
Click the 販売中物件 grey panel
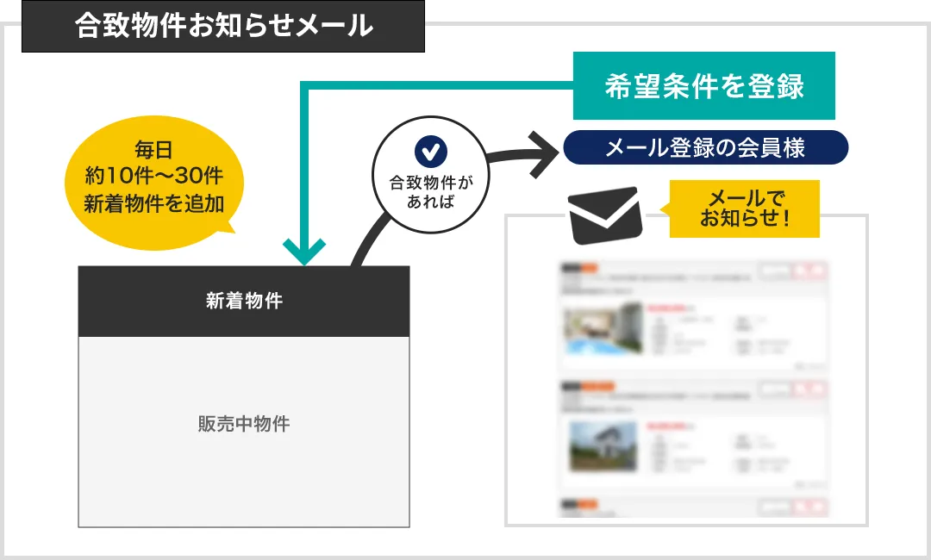click(x=244, y=425)
